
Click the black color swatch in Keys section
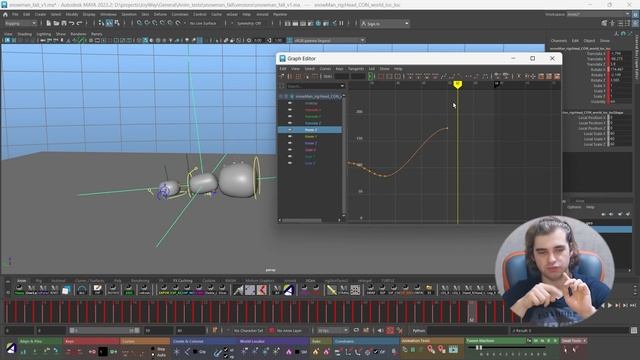(102, 351)
